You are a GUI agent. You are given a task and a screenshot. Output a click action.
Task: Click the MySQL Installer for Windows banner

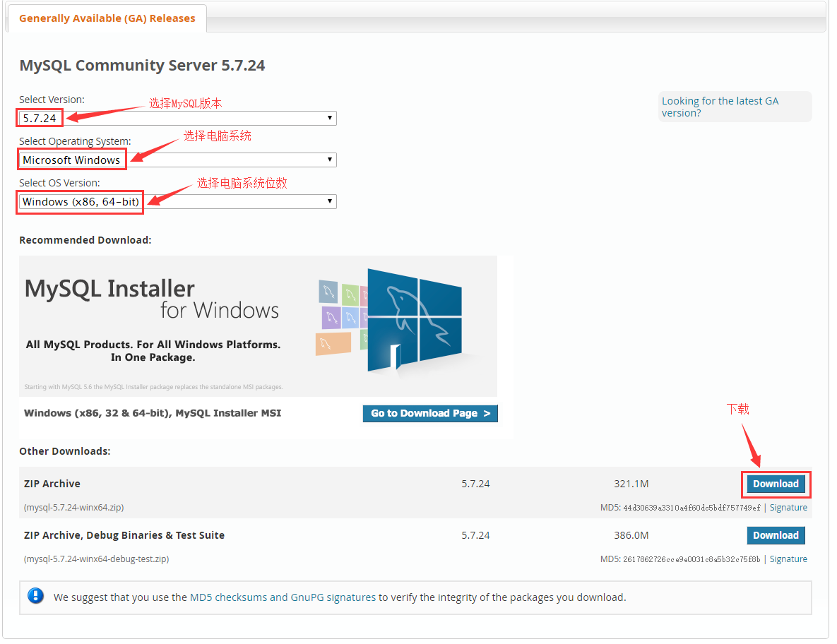(x=258, y=326)
